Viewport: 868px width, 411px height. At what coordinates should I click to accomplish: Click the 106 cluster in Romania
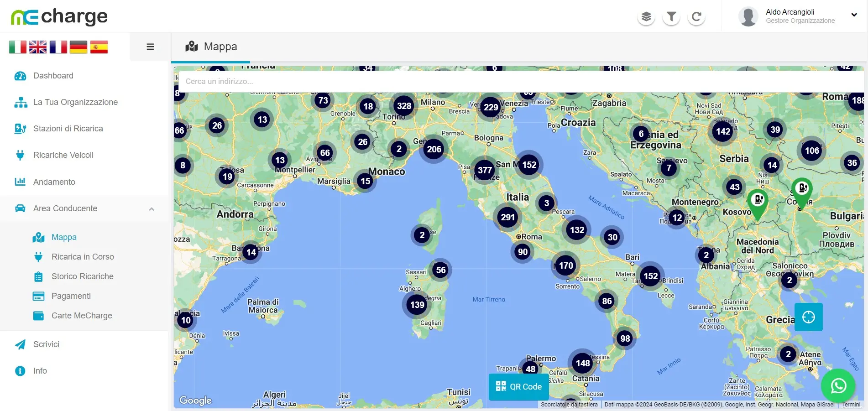click(812, 151)
